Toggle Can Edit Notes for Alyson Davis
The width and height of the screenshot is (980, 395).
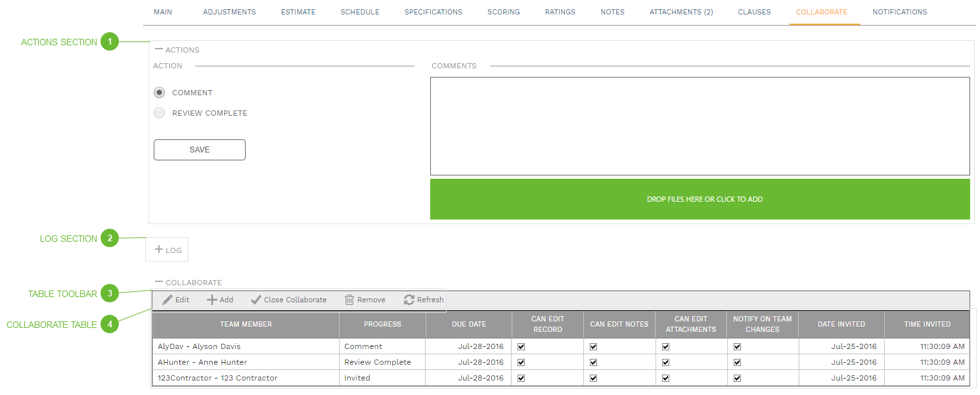point(593,346)
